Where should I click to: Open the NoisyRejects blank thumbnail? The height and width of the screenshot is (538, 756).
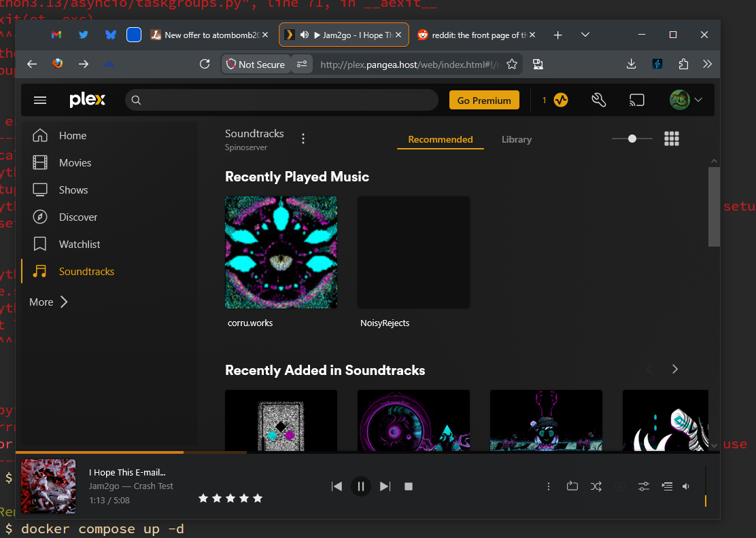[x=413, y=253]
